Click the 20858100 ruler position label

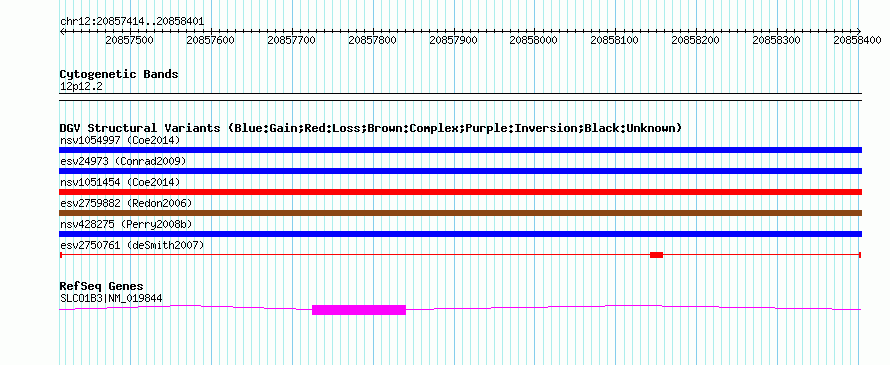(x=615, y=40)
